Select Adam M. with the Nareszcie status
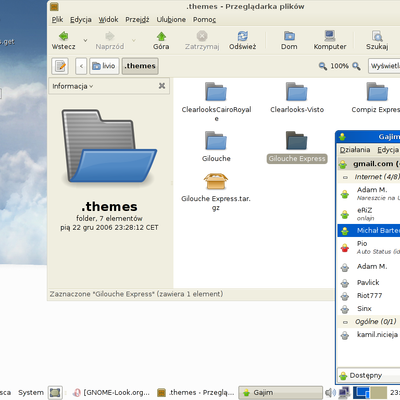Screen dimensions: 400x400 pos(369,194)
